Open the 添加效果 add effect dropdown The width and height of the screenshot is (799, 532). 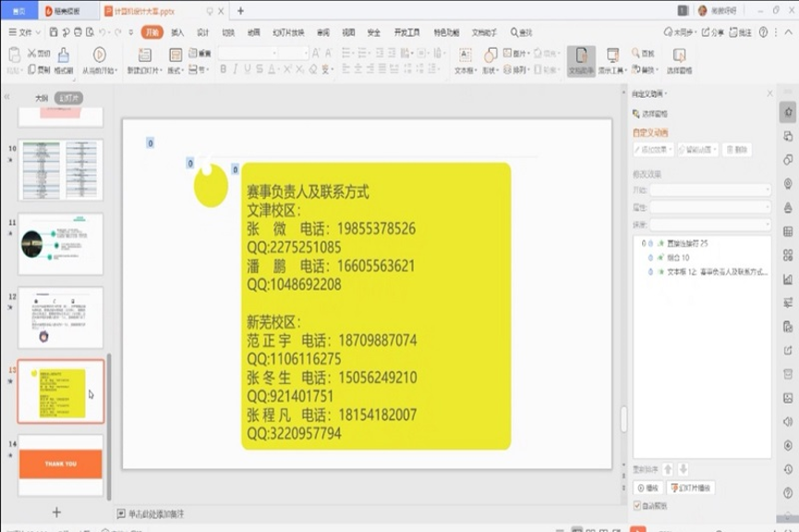pyautogui.click(x=653, y=150)
